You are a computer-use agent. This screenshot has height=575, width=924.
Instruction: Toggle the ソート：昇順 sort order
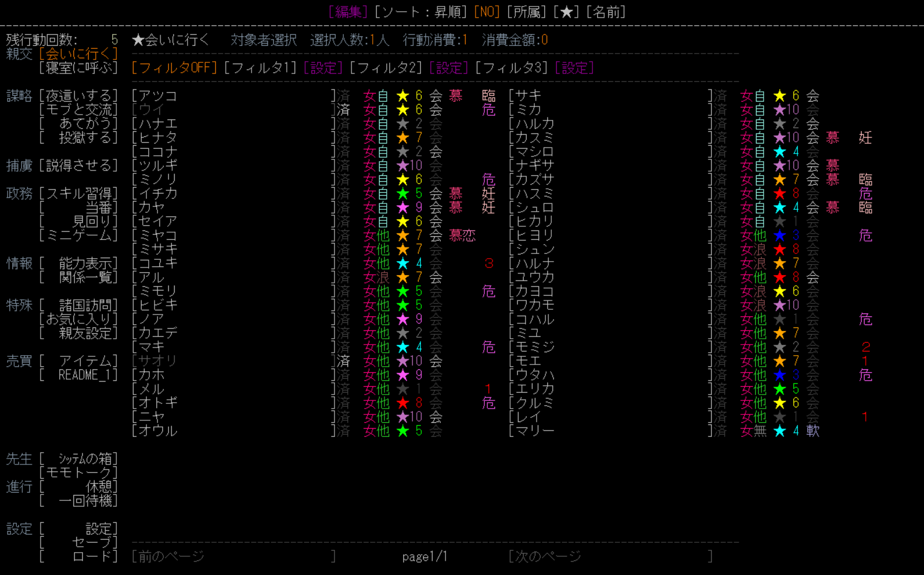(x=421, y=12)
